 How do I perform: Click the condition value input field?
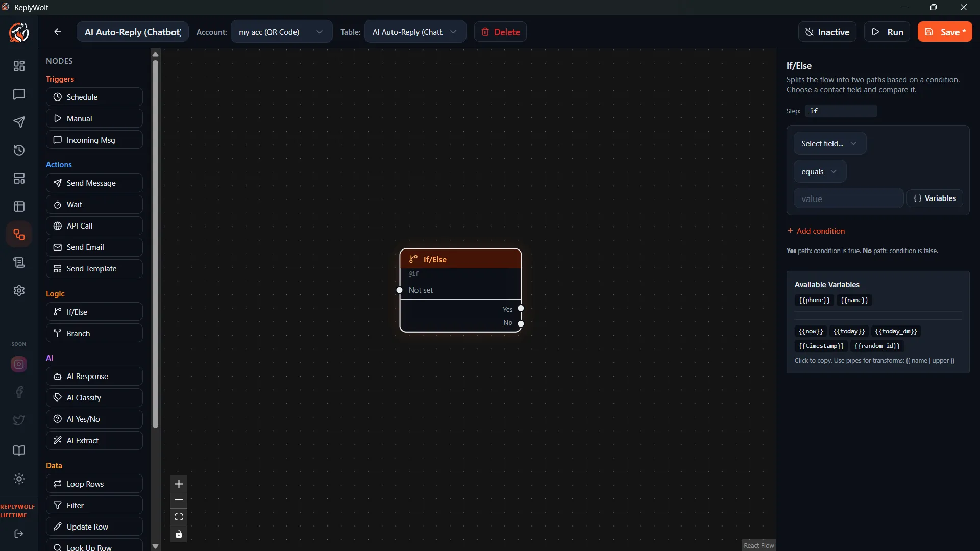click(848, 198)
